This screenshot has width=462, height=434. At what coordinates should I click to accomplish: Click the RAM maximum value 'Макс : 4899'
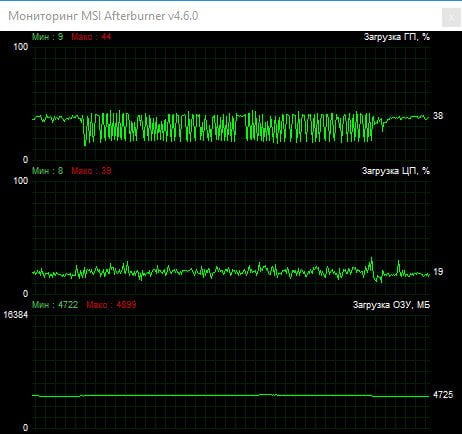coord(111,305)
